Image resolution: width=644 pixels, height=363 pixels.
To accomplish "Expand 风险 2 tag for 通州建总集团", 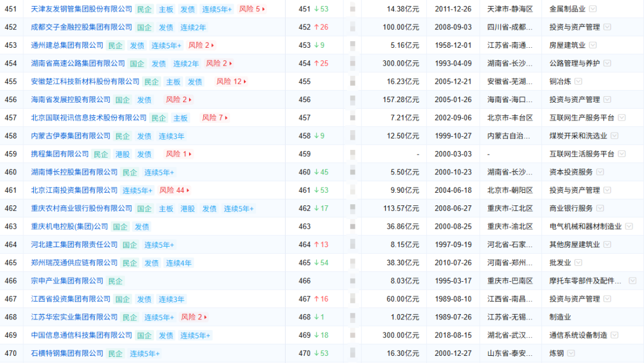I will [201, 45].
